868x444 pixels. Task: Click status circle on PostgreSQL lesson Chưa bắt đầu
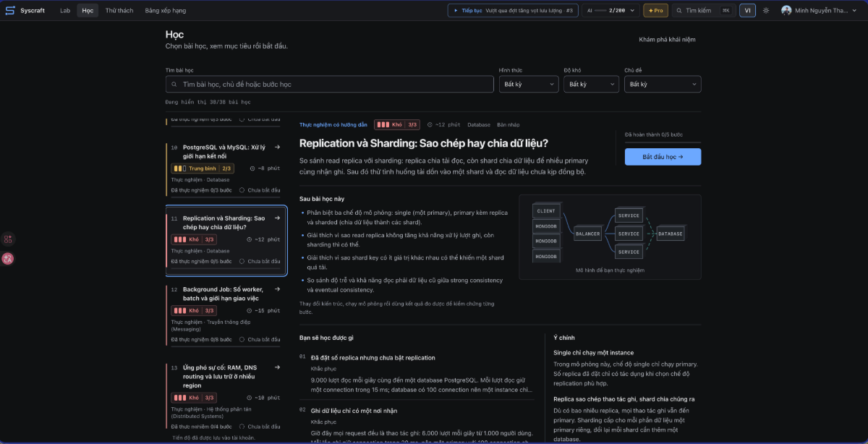[242, 191]
